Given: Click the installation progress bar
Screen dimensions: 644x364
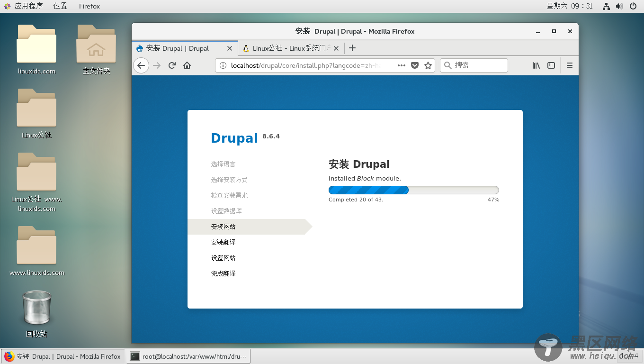Looking at the screenshot, I should tap(414, 190).
